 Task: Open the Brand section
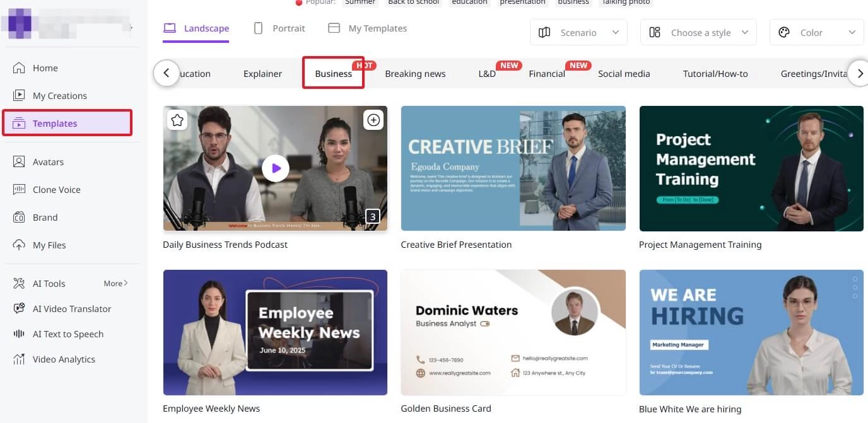coord(44,217)
